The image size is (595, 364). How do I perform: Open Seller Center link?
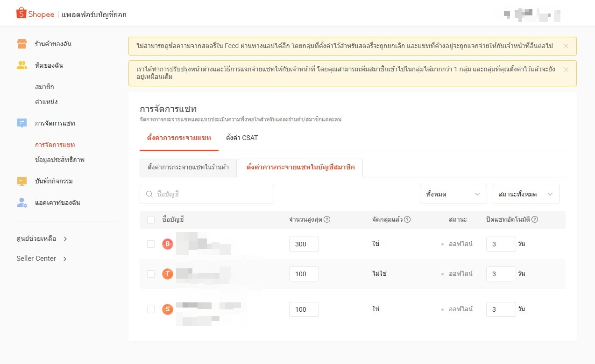[36, 259]
